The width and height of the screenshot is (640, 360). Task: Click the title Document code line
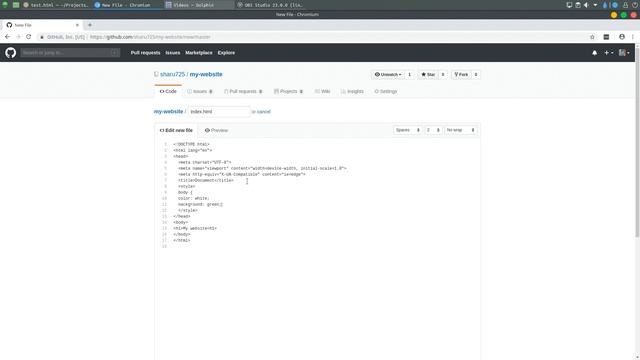(206, 180)
